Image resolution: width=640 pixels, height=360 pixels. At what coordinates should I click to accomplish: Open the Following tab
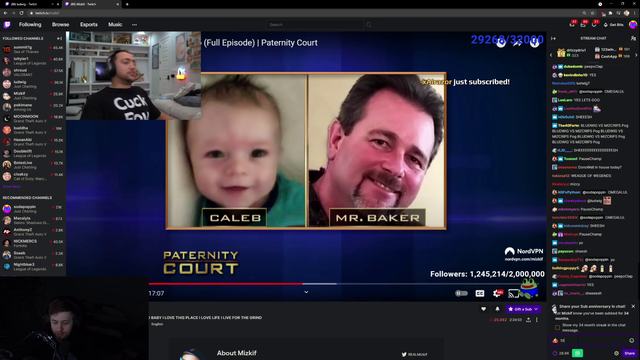coord(30,24)
